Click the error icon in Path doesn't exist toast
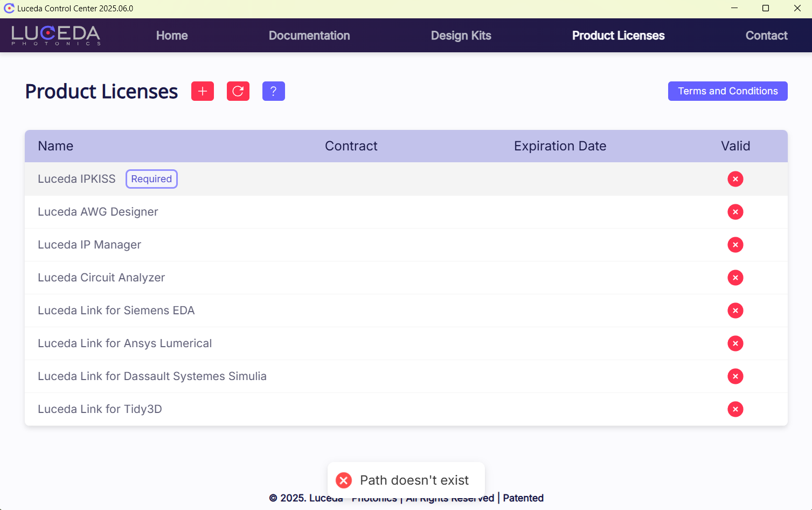The image size is (812, 510). 344,480
